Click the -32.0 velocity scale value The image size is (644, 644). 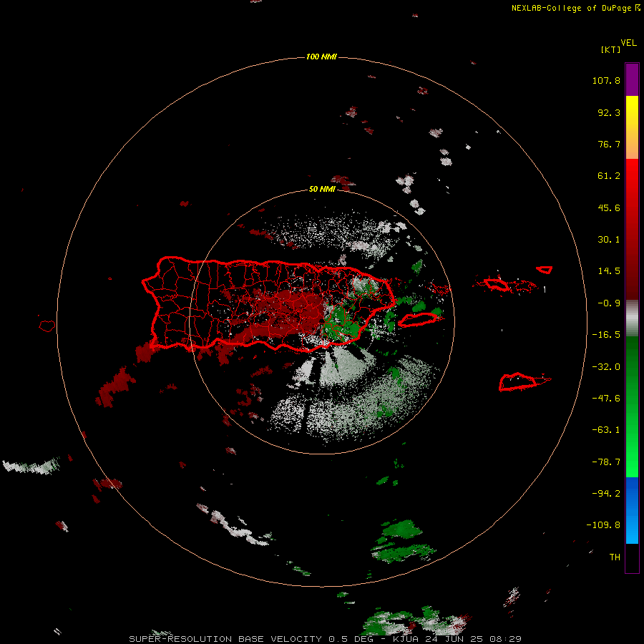pos(606,367)
